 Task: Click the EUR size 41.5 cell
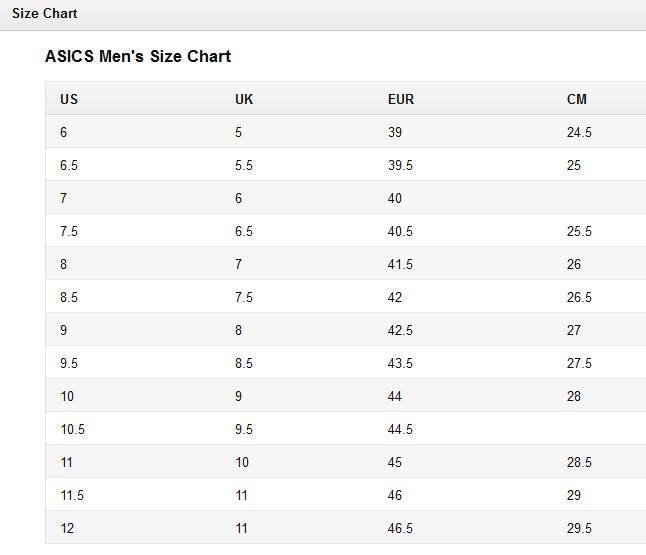pyautogui.click(x=400, y=265)
